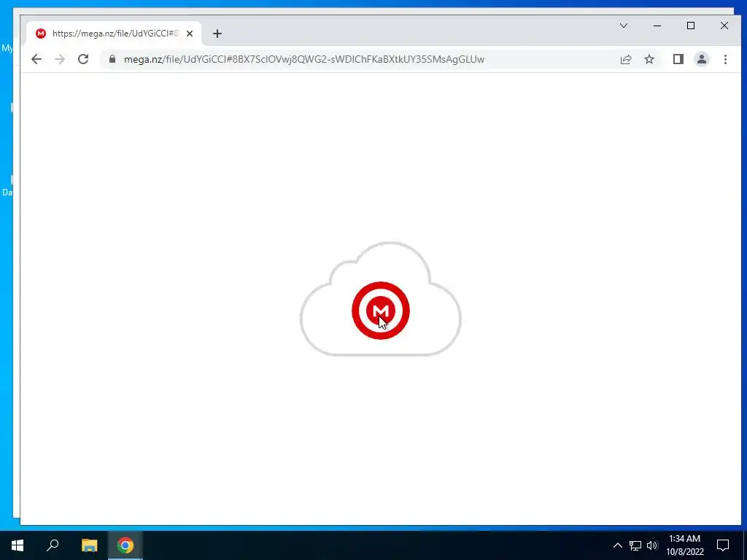This screenshot has height=560, width=747.
Task: Select the mega.nz file tab
Action: (114, 34)
